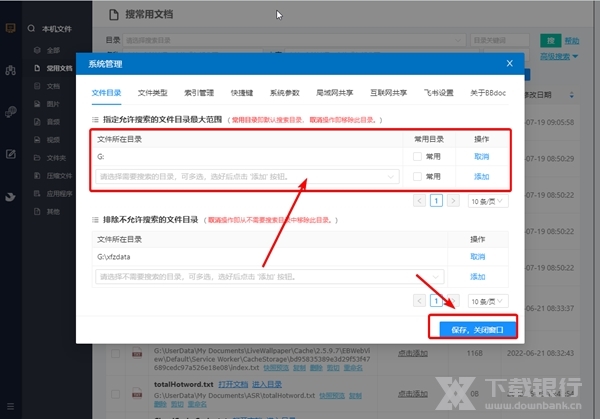Open the network nodes icon in the left rail
The width and height of the screenshot is (600, 419).
[x=10, y=70]
